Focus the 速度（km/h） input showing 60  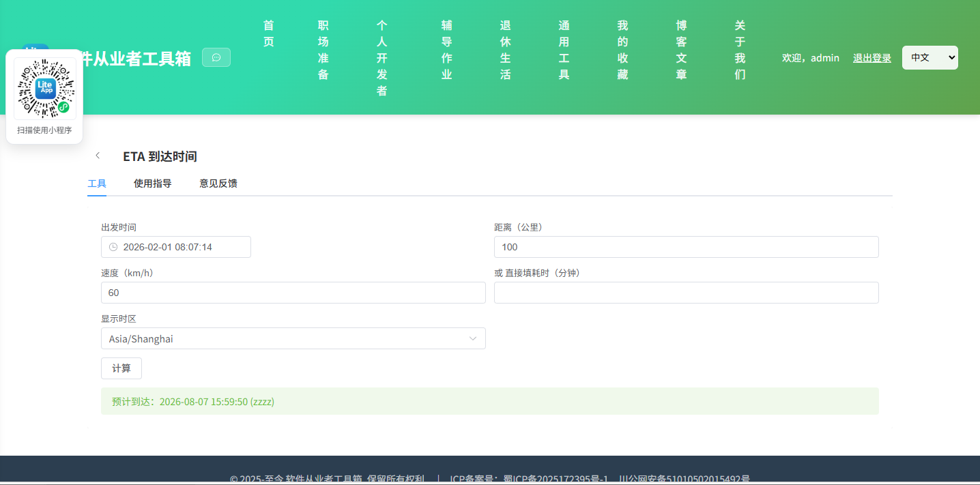(x=293, y=293)
